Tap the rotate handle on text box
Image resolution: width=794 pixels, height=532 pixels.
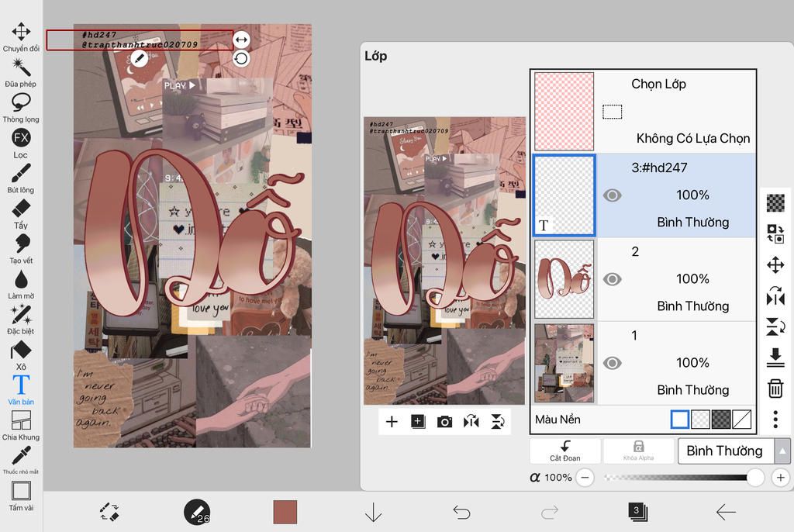tap(241, 59)
